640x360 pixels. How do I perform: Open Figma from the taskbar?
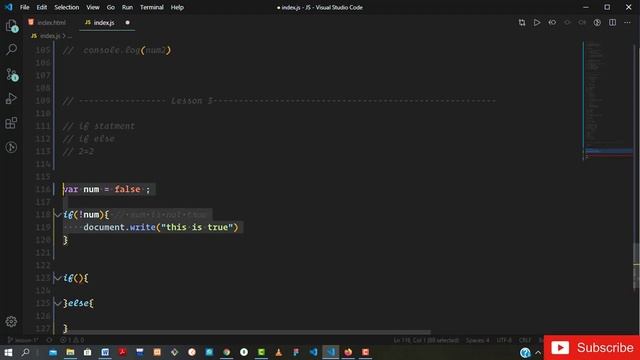pyautogui.click(x=296, y=352)
